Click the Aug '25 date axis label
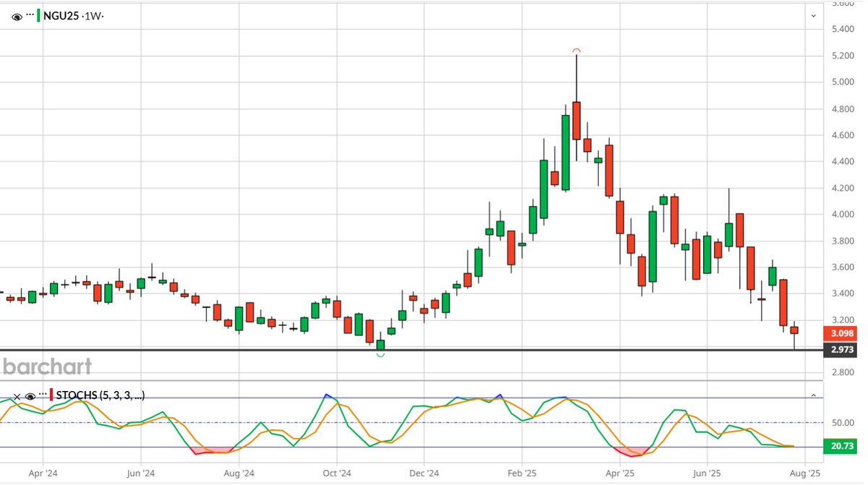The width and height of the screenshot is (868, 485). click(807, 473)
